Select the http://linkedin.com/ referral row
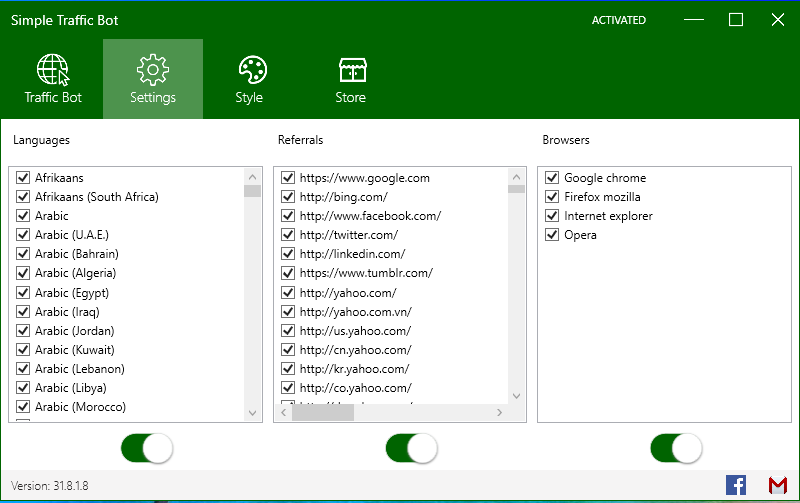 pos(392,254)
